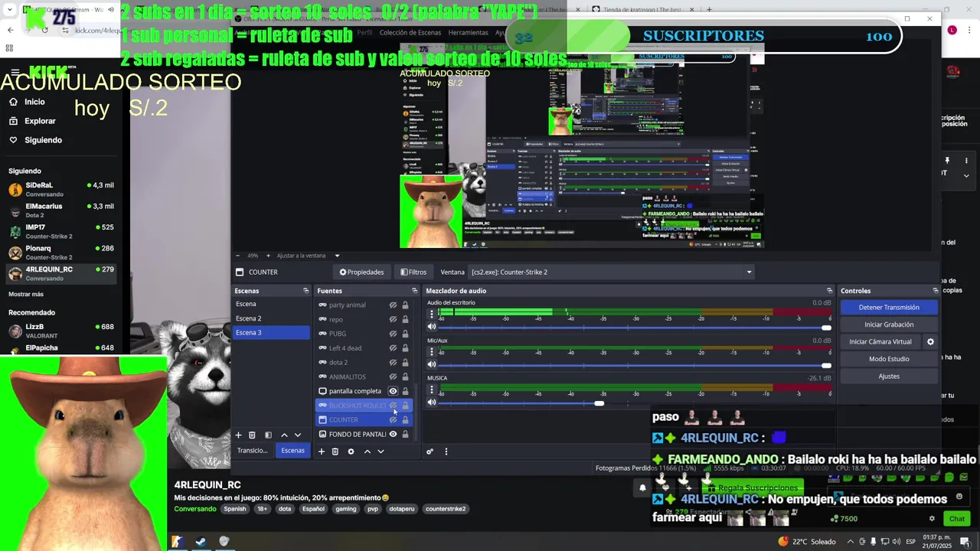
Task: Open preview zoom scale dropdown arrow
Action: coord(337,256)
